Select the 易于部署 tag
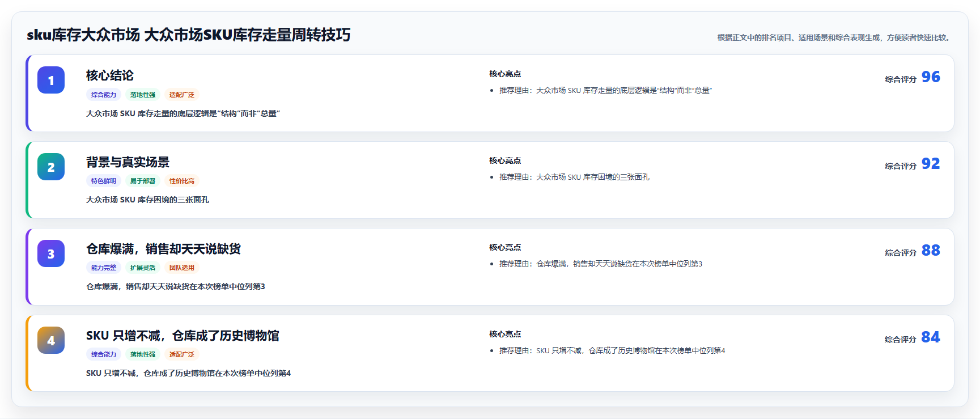Screen dimensions: 980x419 (143, 181)
